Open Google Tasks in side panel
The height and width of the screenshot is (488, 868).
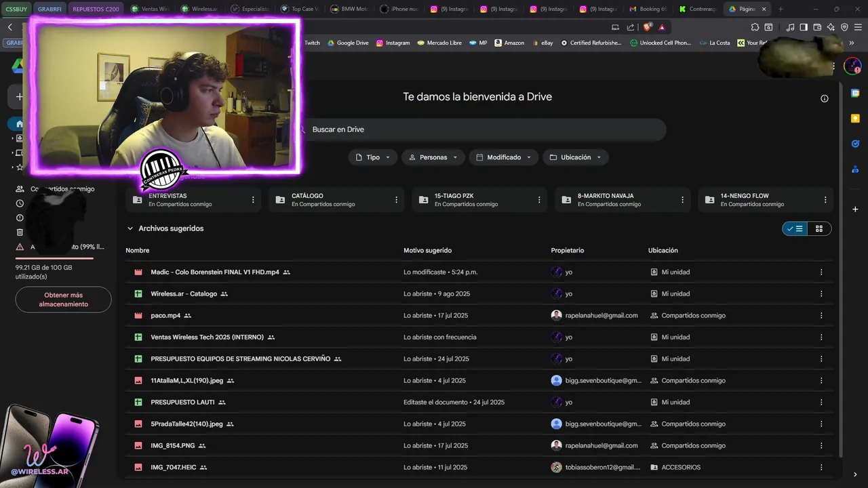click(855, 144)
